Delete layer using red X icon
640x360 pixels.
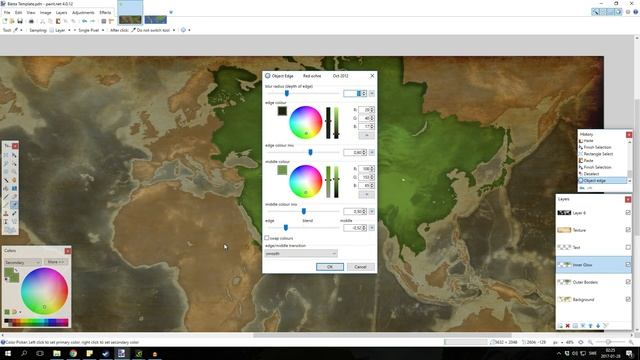(567, 325)
